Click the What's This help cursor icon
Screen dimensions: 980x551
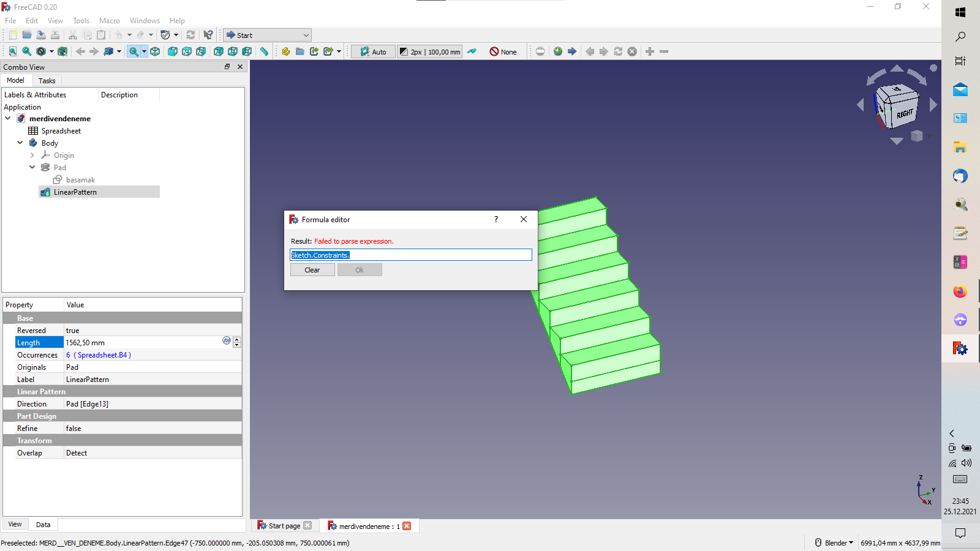click(208, 35)
